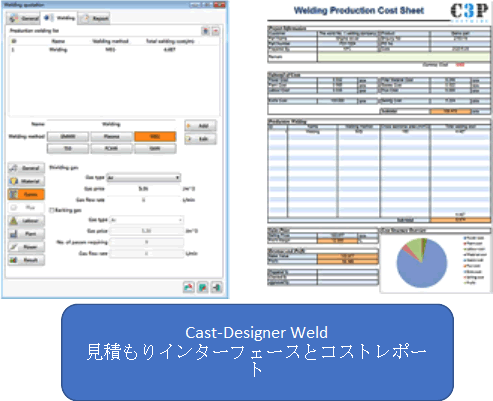Select the Welding row with ID 1
493x401 pixels.
pyautogui.click(x=114, y=50)
